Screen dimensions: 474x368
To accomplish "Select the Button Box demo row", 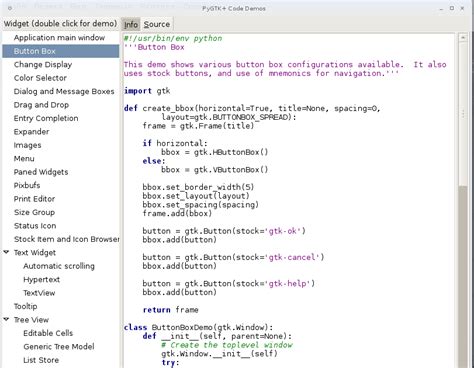I will pos(61,51).
